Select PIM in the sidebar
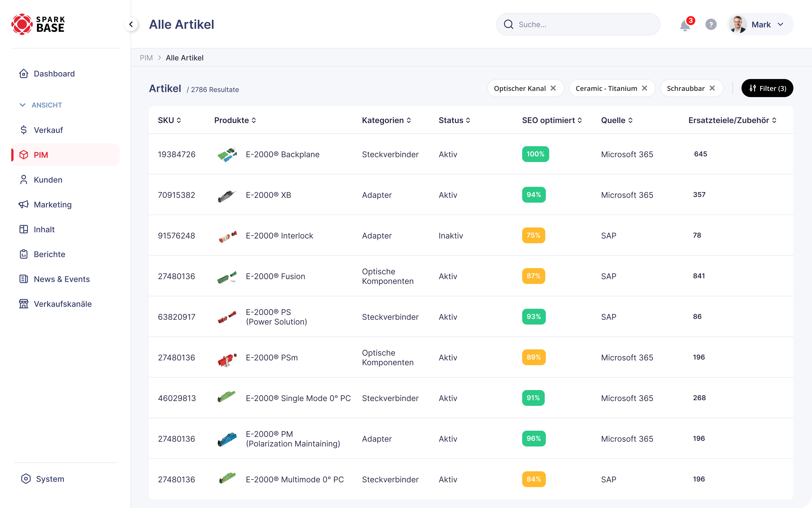This screenshot has height=508, width=812. click(x=65, y=155)
